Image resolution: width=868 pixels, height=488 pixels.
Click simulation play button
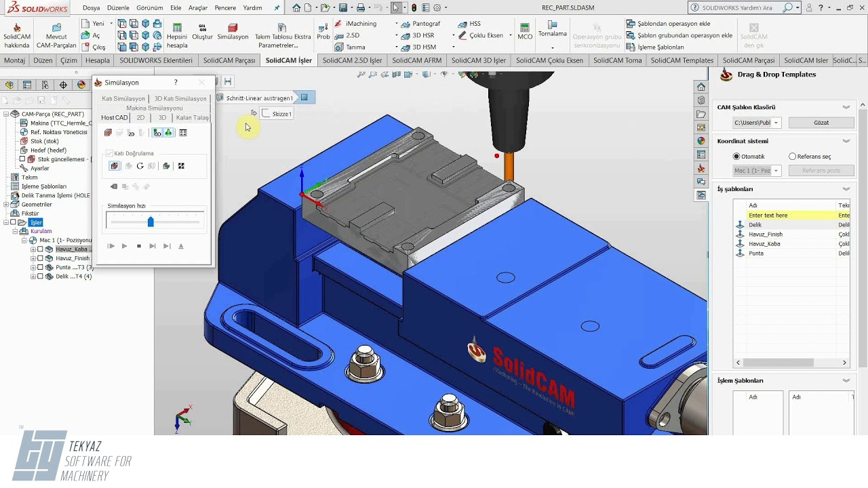pos(124,246)
